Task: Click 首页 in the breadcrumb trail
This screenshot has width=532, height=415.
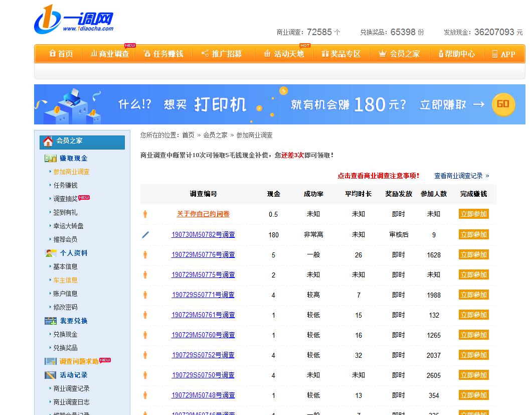Action: click(x=188, y=135)
